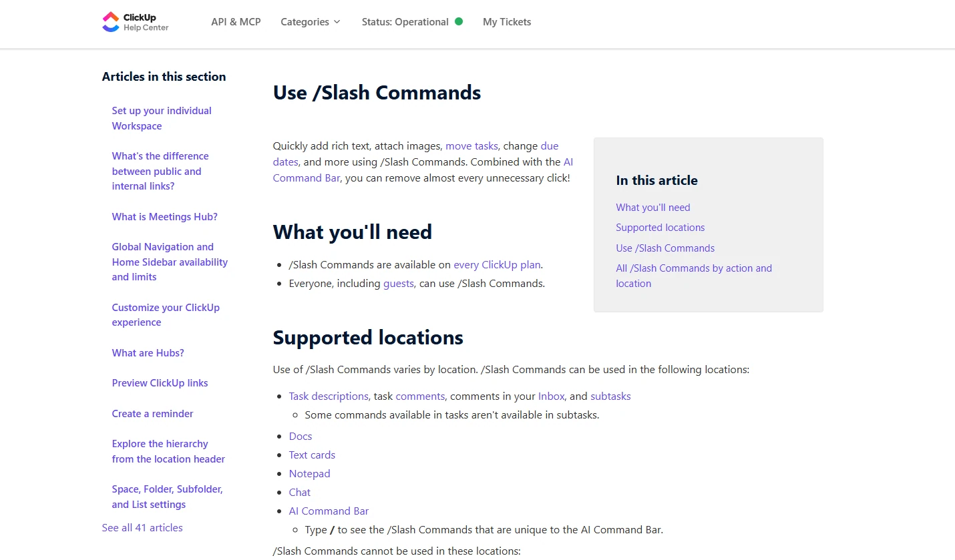Open the 'subtasks' link

[x=610, y=396]
